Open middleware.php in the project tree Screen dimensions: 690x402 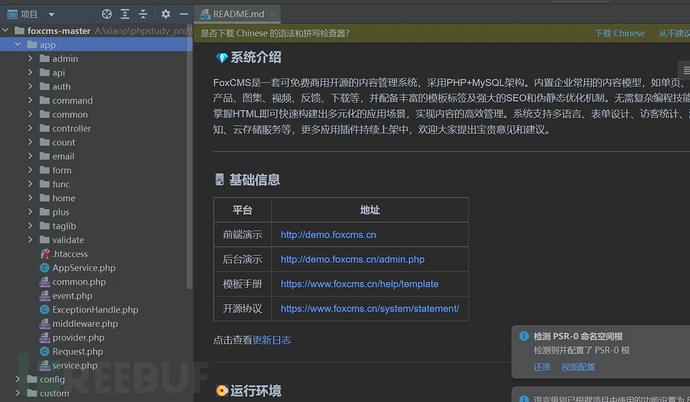pyautogui.click(x=85, y=324)
